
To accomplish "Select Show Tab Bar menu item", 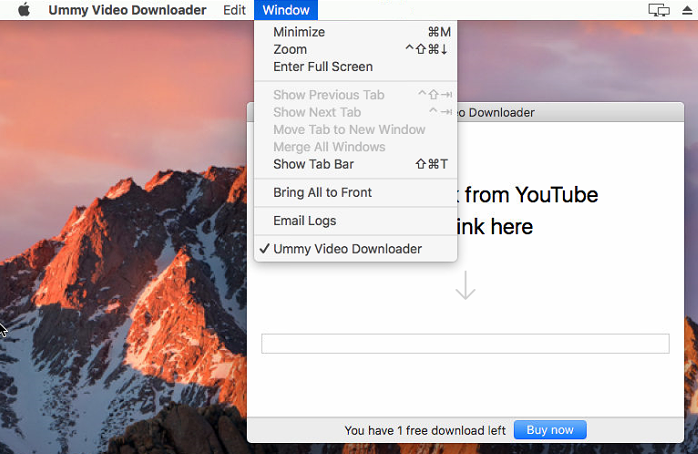I will (355, 164).
